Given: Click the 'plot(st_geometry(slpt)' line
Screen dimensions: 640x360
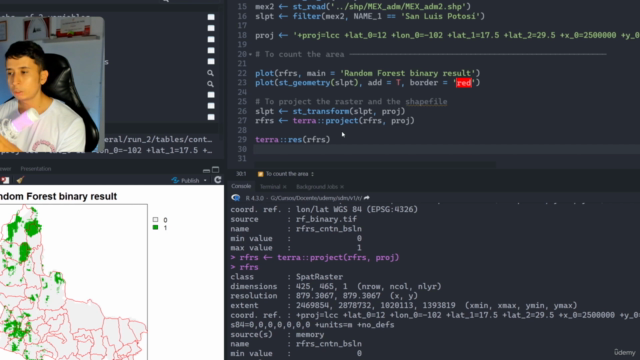Looking at the screenshot, I should click(368, 83).
